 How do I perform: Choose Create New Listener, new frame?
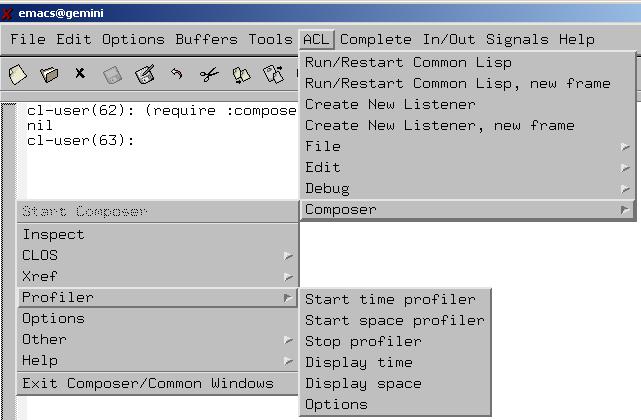tap(439, 125)
